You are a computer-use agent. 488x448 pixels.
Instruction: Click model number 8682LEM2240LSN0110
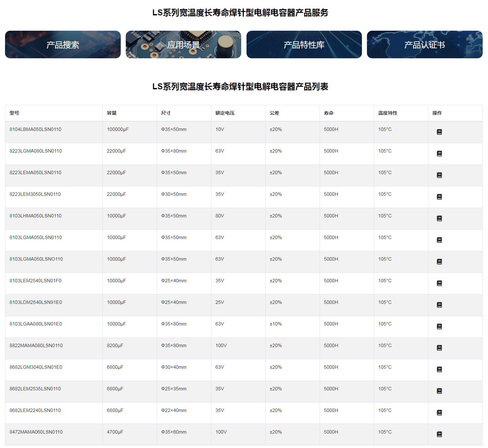[x=35, y=410]
